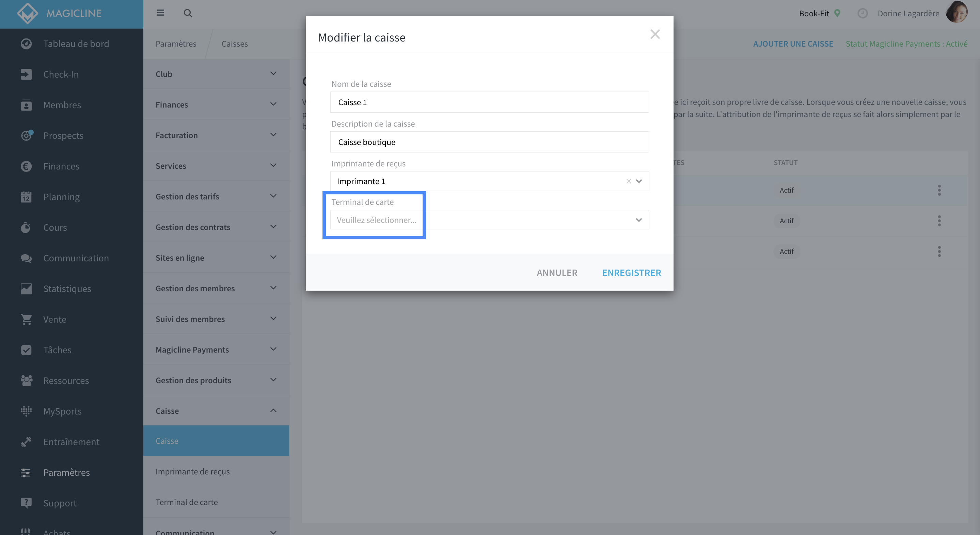Viewport: 980px width, 535px height.
Task: Open Dorine Lagardère profile avatar
Action: click(x=957, y=13)
